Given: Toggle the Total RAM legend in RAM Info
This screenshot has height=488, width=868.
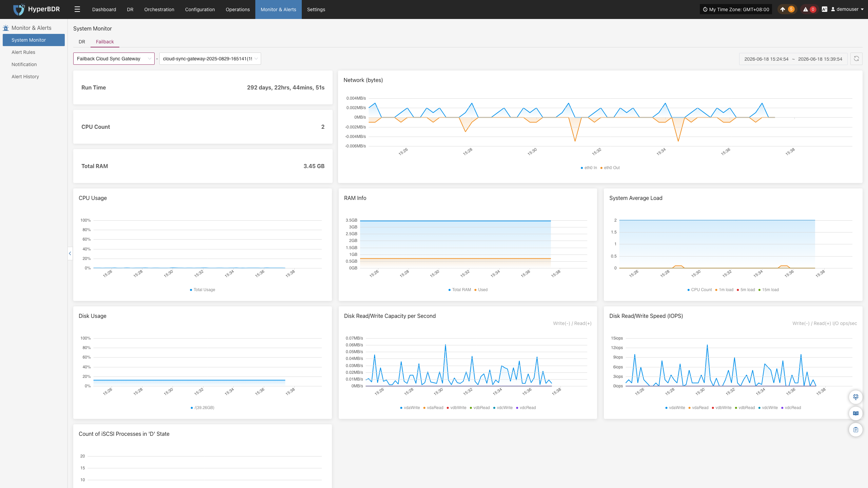Looking at the screenshot, I should point(460,290).
